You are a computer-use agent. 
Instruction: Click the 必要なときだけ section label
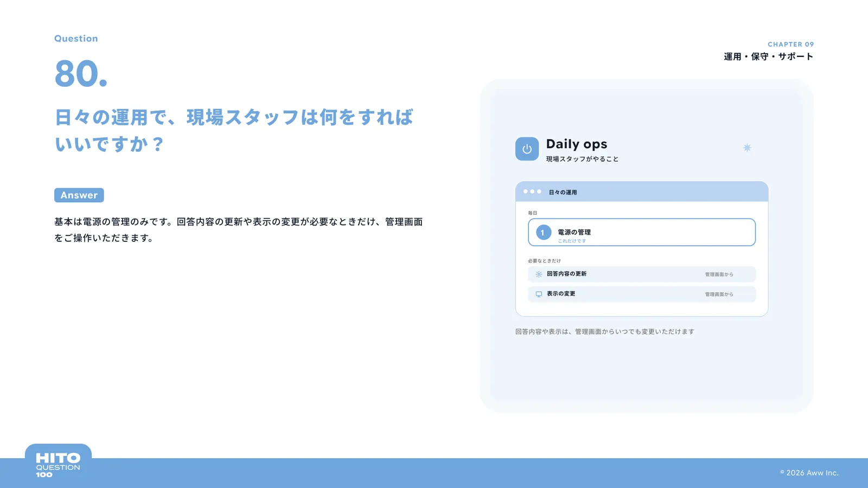(544, 261)
